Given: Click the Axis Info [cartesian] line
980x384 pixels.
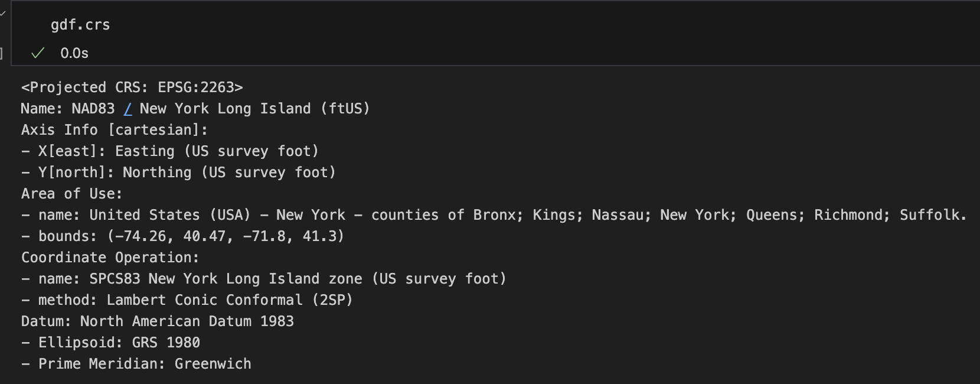Looking at the screenshot, I should tap(115, 130).
